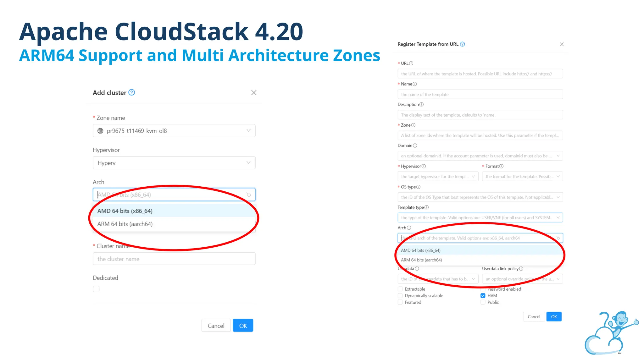
Task: Select AMD 64 bits option in Add cluster
Action: click(x=174, y=211)
